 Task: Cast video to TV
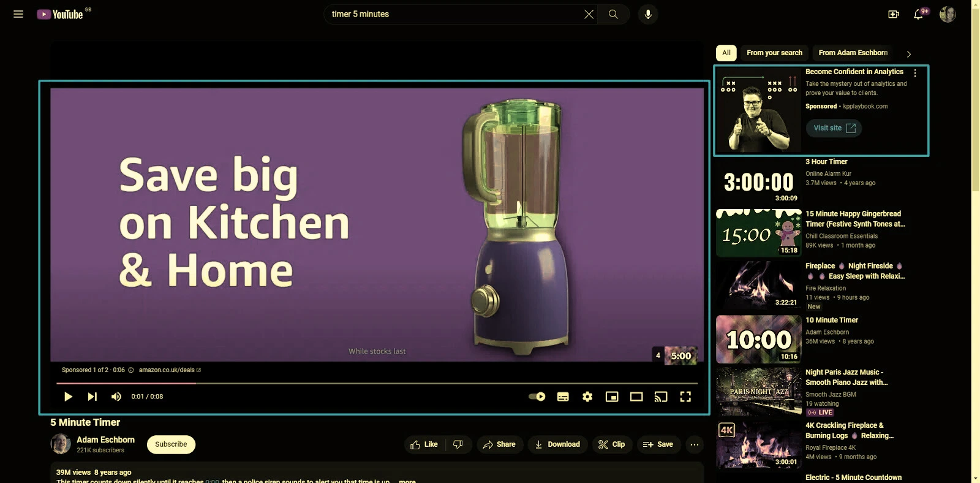click(661, 397)
